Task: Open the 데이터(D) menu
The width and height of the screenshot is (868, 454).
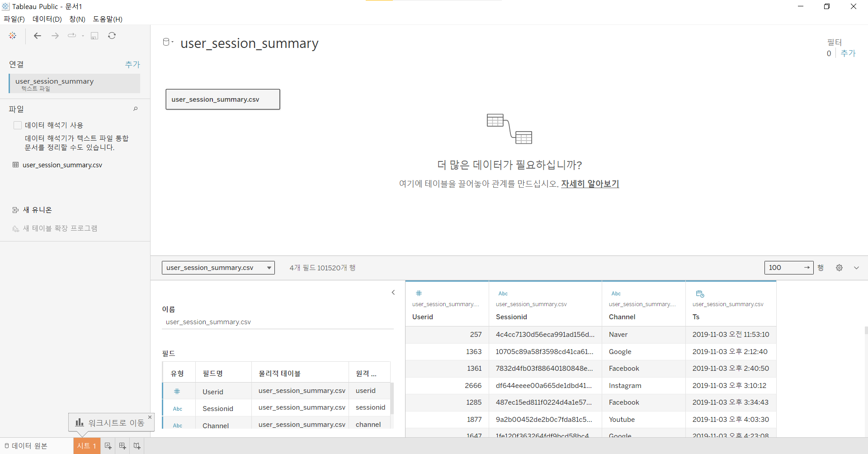Action: (x=47, y=19)
